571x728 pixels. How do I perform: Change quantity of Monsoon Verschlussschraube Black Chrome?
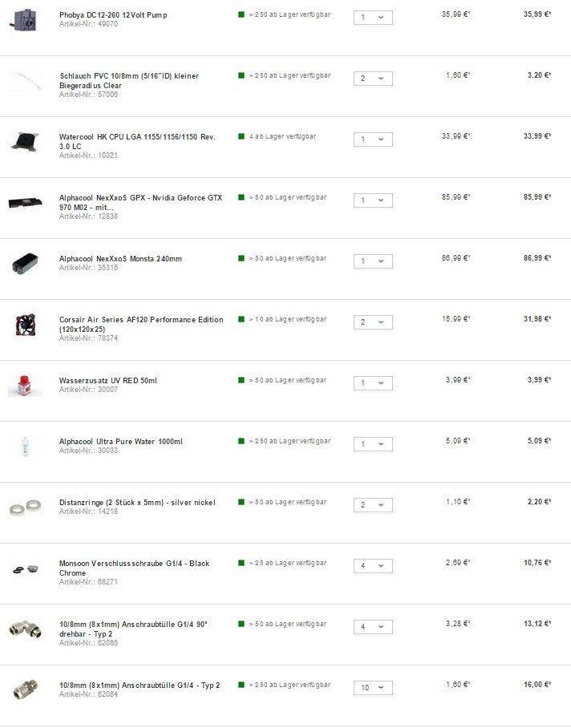pos(373,566)
